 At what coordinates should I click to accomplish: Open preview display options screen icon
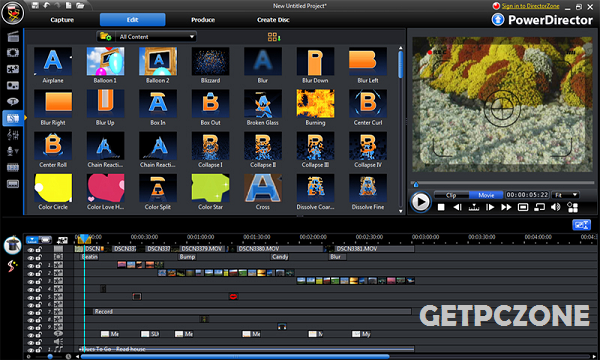tap(523, 207)
